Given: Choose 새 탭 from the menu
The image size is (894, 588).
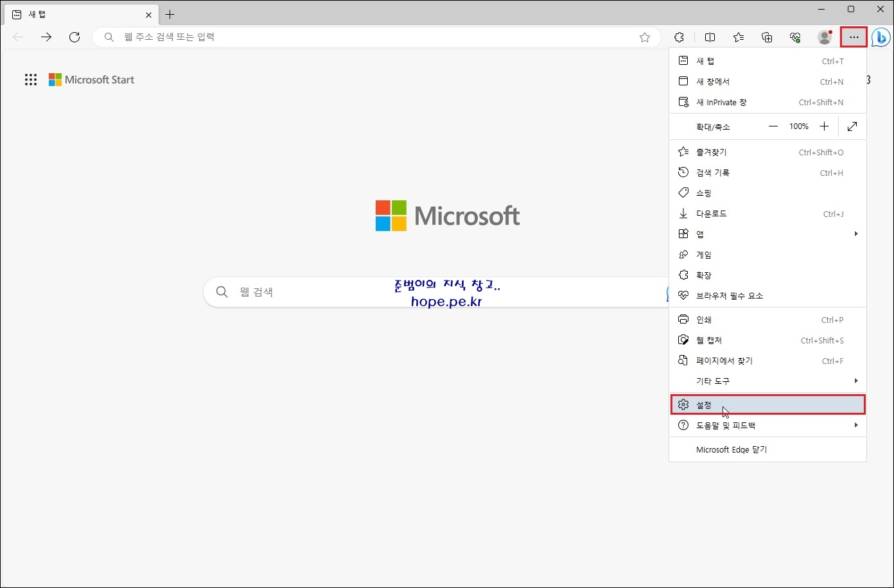Looking at the screenshot, I should tap(767, 61).
